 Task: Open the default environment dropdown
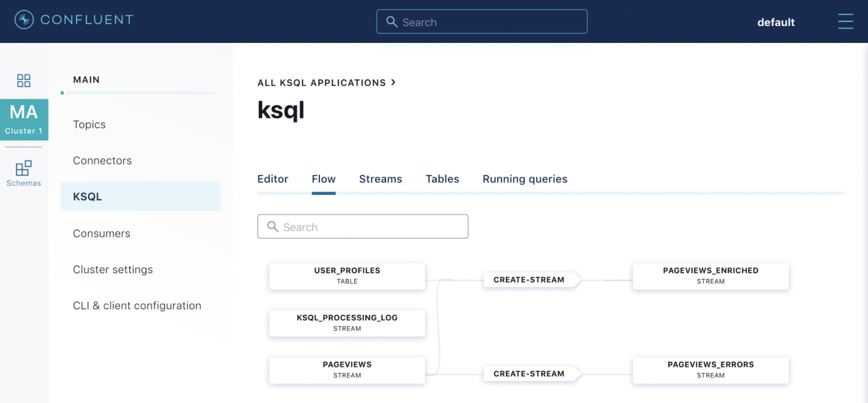[776, 23]
